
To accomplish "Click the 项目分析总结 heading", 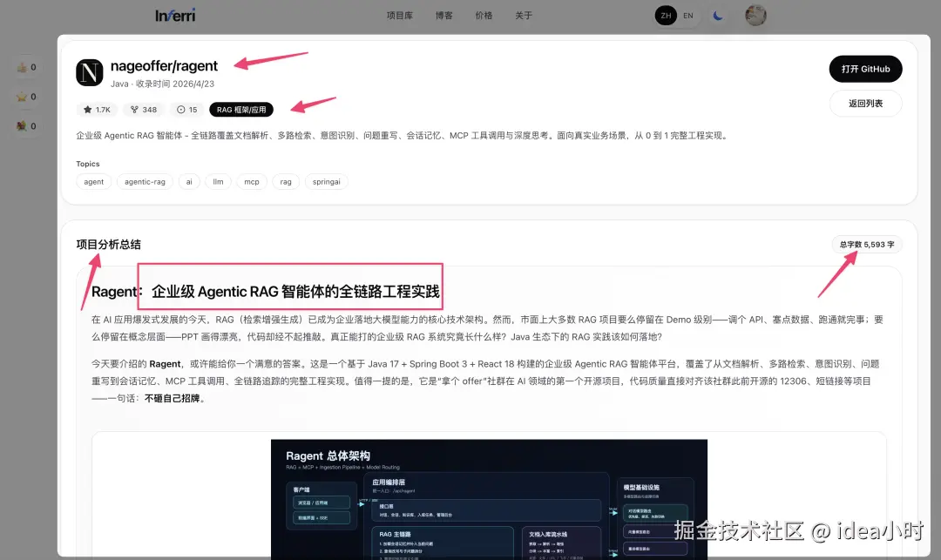I will tap(109, 245).
